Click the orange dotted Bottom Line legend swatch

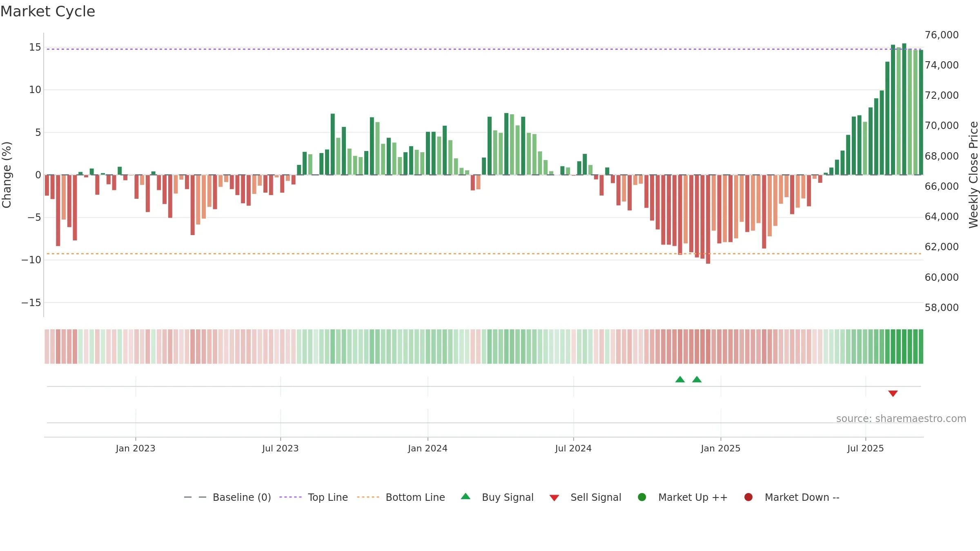pyautogui.click(x=368, y=497)
